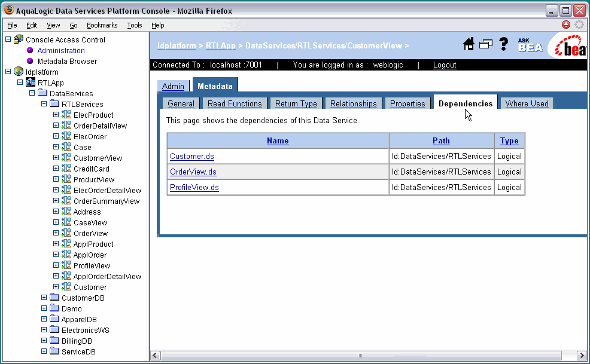
Task: Go to the console home icon
Action: tap(469, 44)
